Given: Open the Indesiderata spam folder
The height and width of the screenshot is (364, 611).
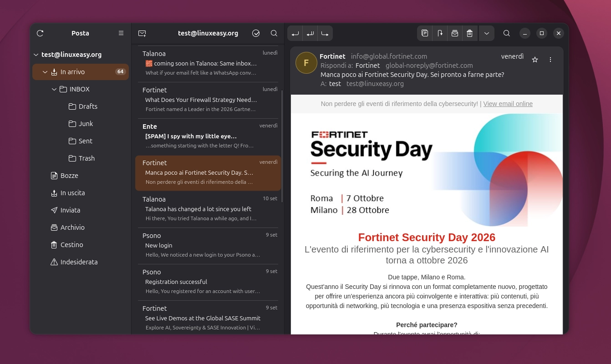Looking at the screenshot, I should click(x=81, y=262).
